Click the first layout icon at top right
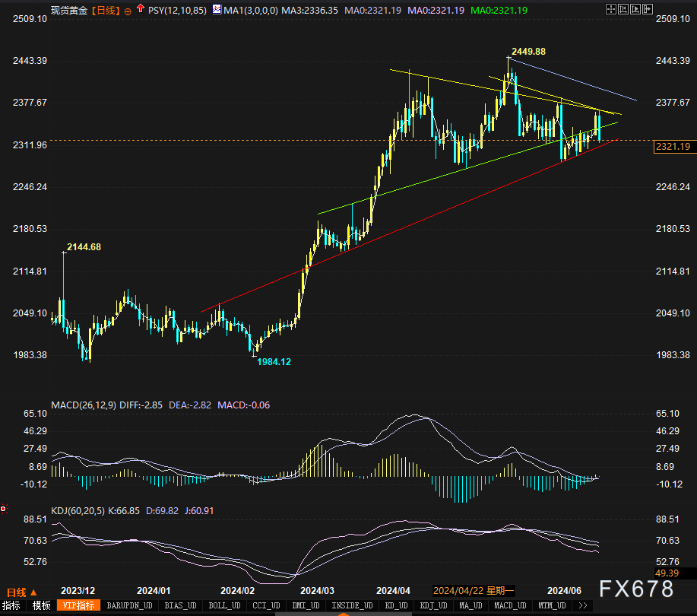This screenshot has width=697, height=616. (611, 9)
